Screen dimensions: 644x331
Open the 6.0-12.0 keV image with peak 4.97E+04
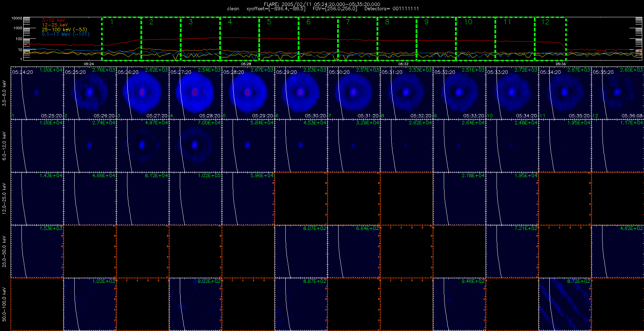coord(143,146)
